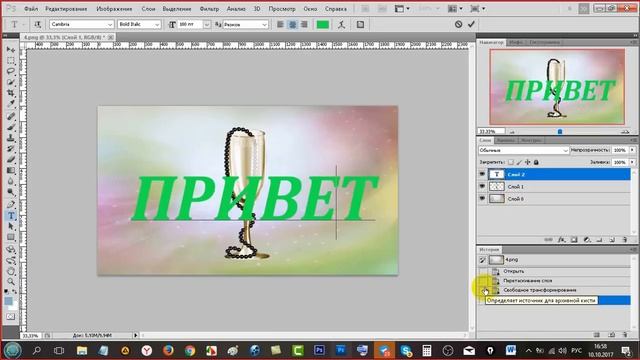Toggle lock position icon

pos(528,162)
